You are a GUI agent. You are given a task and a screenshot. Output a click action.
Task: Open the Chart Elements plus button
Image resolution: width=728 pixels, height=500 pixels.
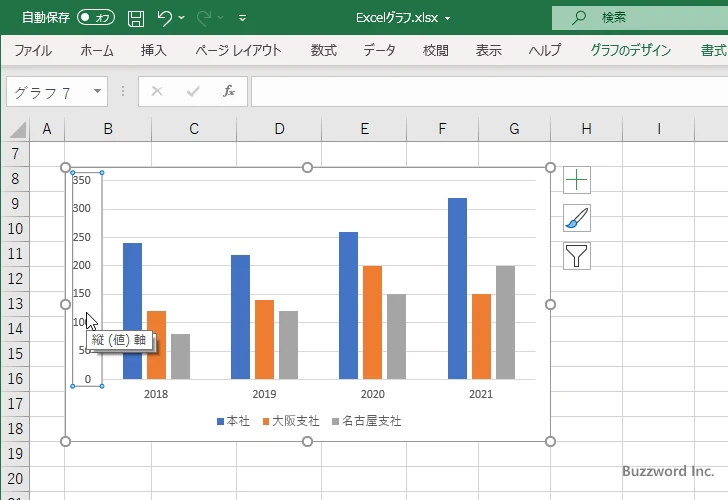pos(577,180)
